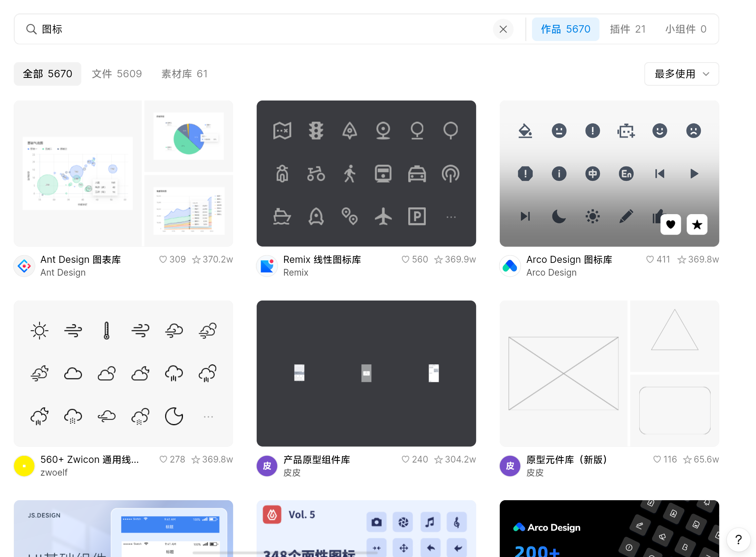The height and width of the screenshot is (557, 756).
Task: Open the Arco Design 200+ black thumbnail
Action: tap(609, 529)
